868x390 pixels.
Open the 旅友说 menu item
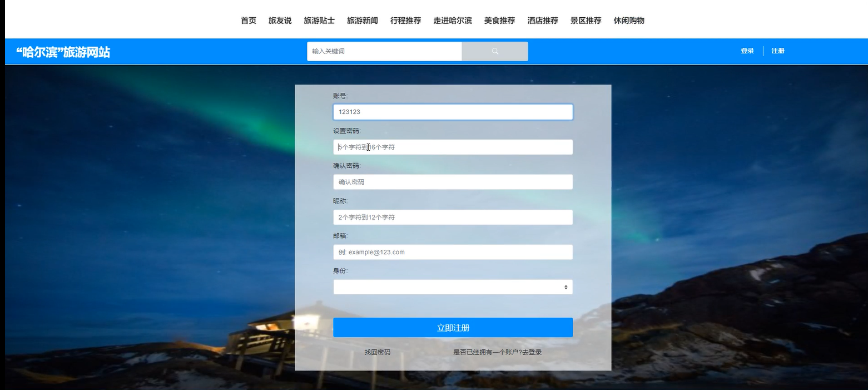[x=280, y=21]
